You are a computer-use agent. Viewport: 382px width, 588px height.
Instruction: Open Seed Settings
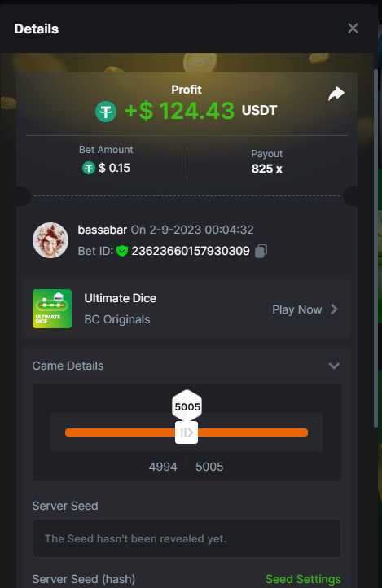point(303,579)
